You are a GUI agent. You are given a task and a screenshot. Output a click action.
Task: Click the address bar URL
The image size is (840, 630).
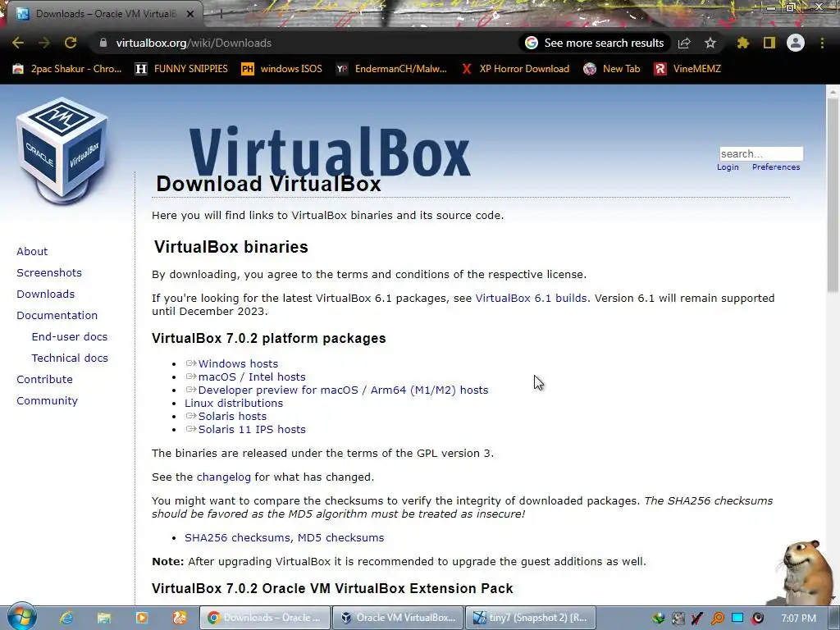click(x=194, y=43)
